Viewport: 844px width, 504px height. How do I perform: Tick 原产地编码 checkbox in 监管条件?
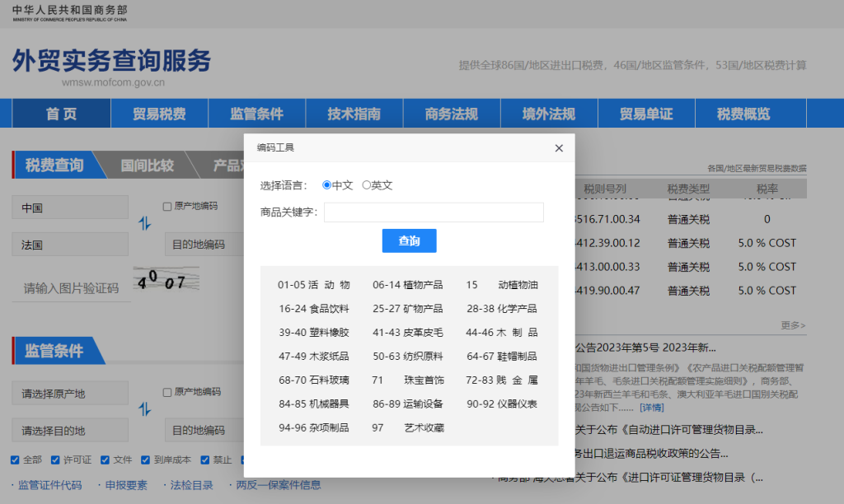[166, 392]
